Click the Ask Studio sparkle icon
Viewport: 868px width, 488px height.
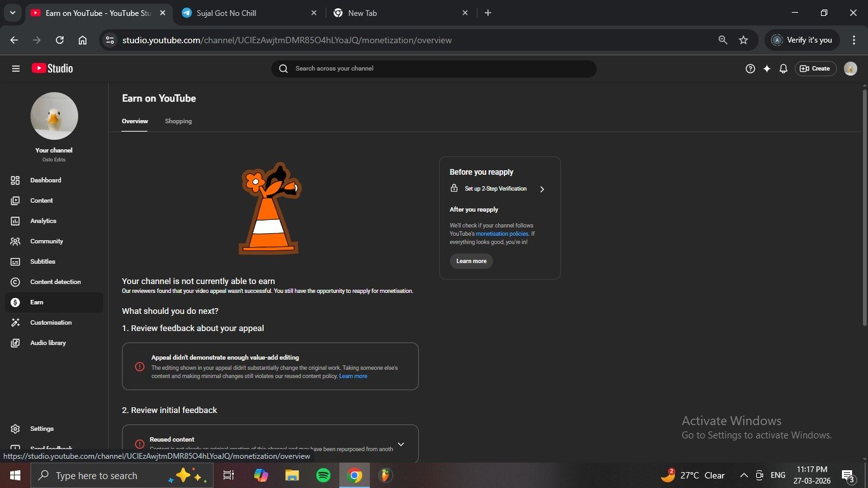click(767, 69)
